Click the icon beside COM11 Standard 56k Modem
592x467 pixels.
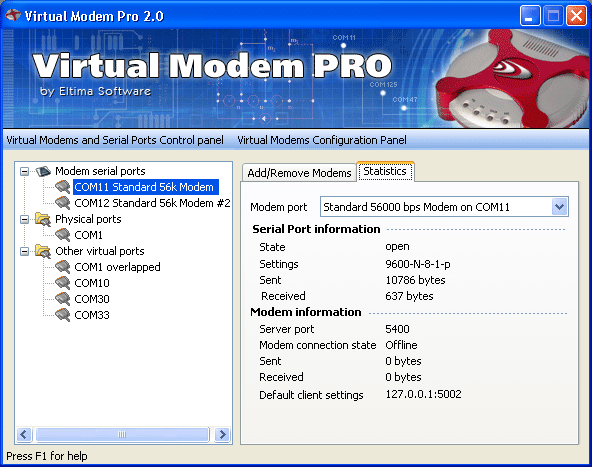coord(63,187)
